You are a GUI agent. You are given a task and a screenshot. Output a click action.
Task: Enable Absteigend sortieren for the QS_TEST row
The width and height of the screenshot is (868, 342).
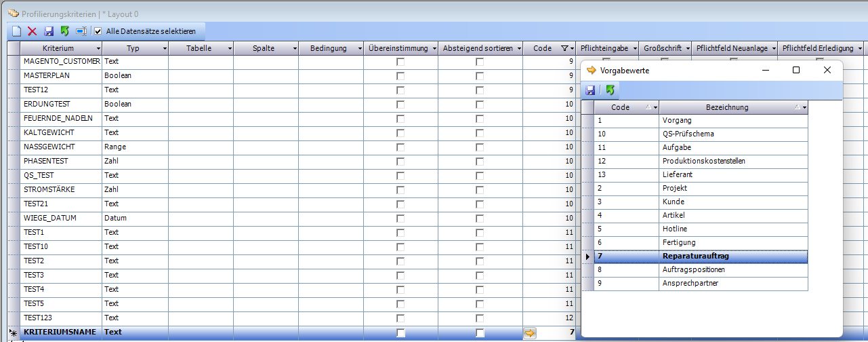pyautogui.click(x=480, y=176)
